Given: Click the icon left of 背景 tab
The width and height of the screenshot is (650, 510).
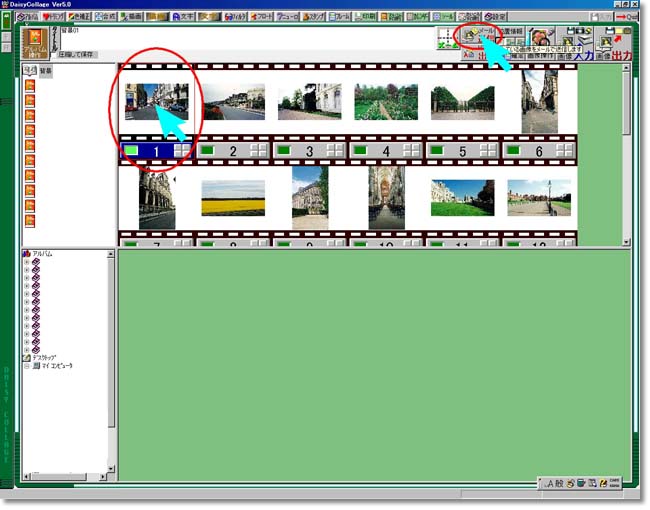Looking at the screenshot, I should point(30,70).
